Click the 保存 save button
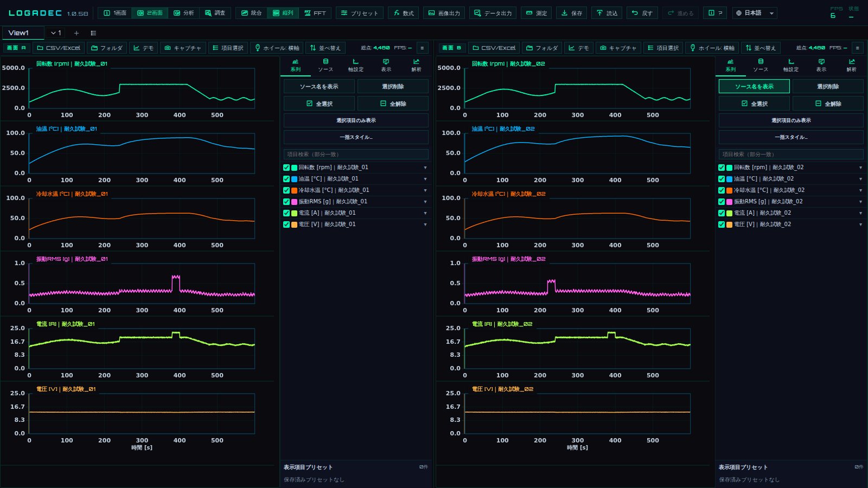 (x=571, y=13)
